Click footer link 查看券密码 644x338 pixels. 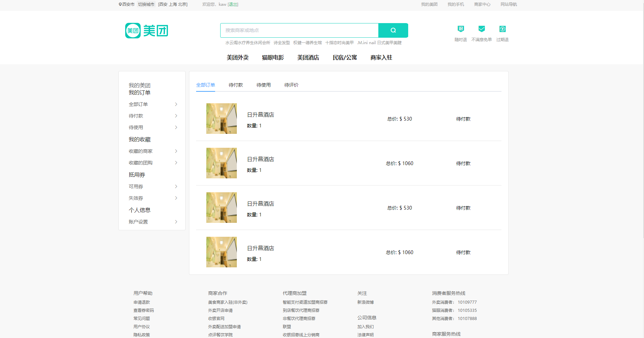(144, 310)
